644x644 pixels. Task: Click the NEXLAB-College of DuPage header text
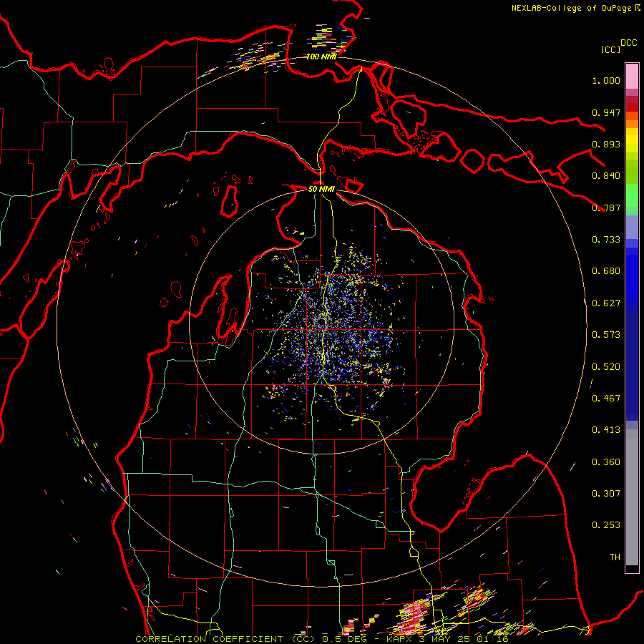(575, 8)
